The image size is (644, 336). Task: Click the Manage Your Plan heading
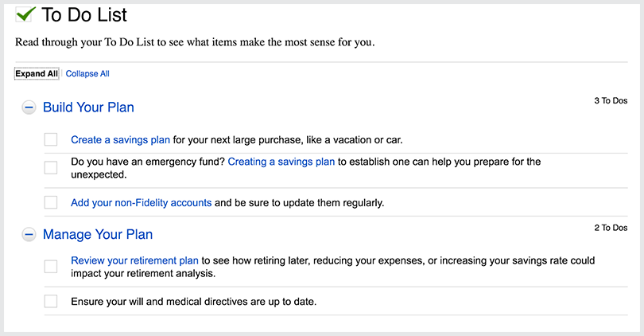tap(98, 234)
